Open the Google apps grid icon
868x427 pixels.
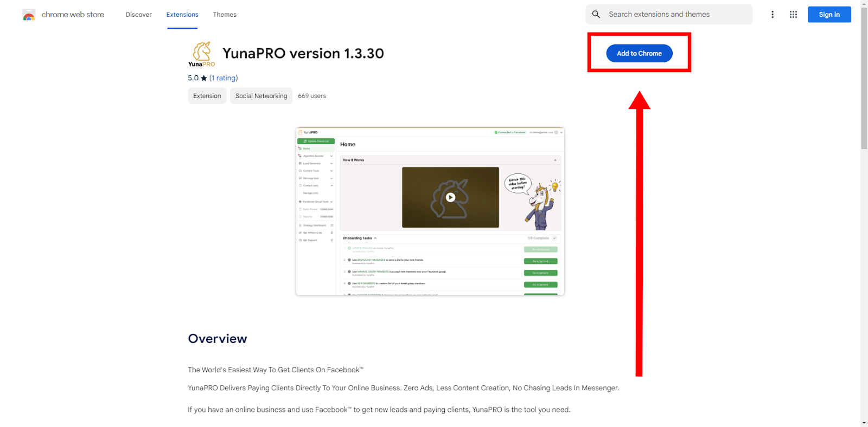click(793, 15)
